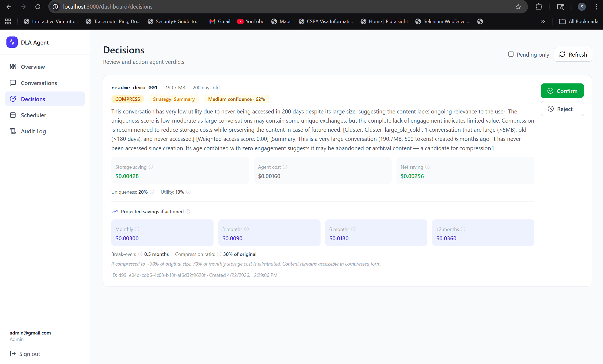Click the Agent cost info icon
This screenshot has height=364, width=603.
(x=285, y=167)
